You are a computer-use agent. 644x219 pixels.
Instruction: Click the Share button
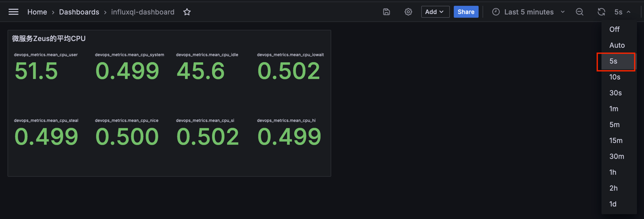click(x=466, y=12)
